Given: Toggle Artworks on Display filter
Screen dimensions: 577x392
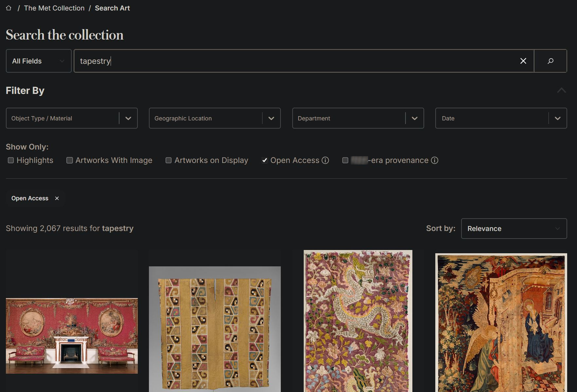Looking at the screenshot, I should point(169,160).
